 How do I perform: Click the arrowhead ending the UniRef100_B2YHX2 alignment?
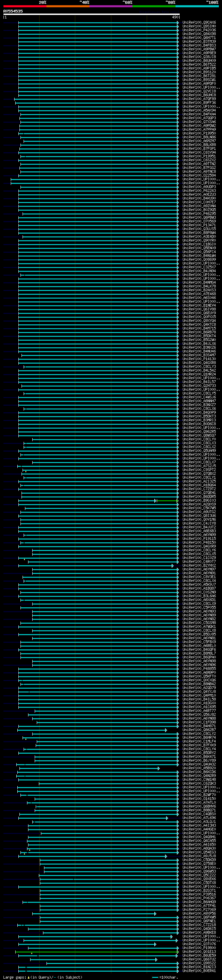tap(173, 566)
